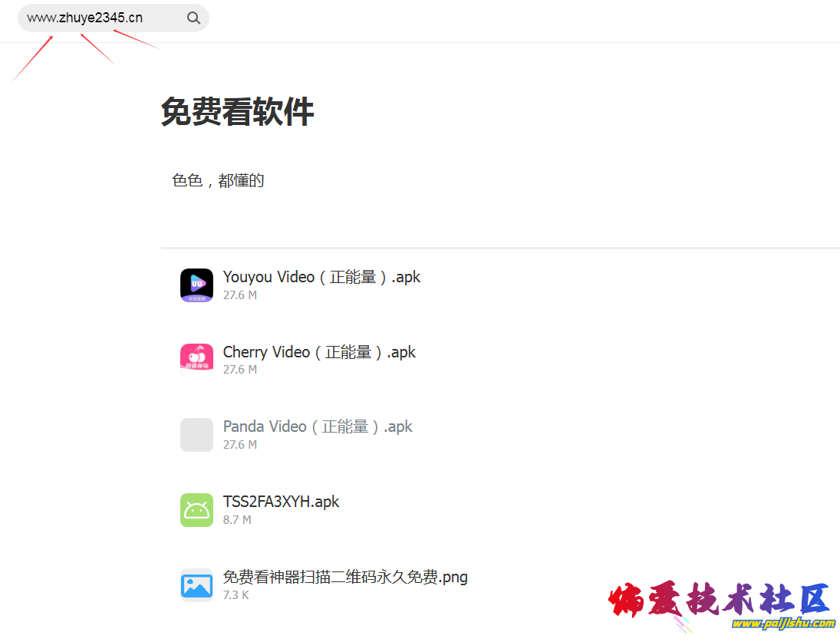Screen dimensions: 840x642
Task: Click the image thumbnail icon for the png file
Action: click(196, 584)
